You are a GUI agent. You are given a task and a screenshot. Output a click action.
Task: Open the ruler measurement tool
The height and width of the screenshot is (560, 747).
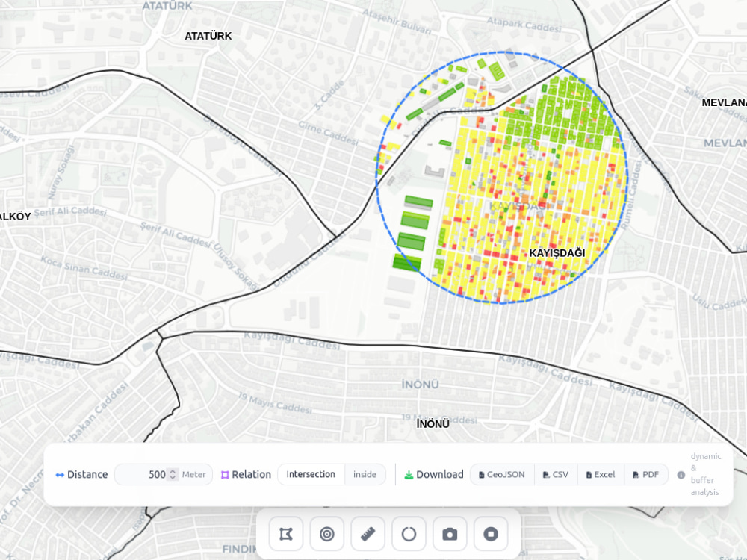pos(368,533)
